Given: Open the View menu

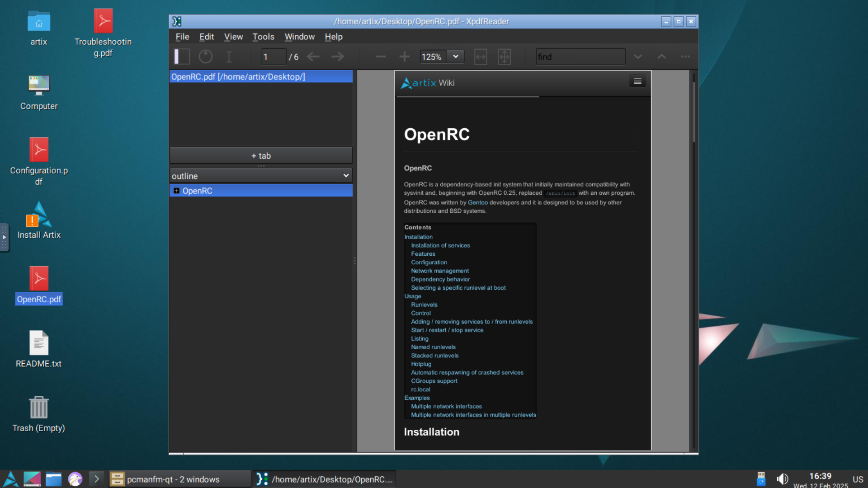Looking at the screenshot, I should (233, 37).
